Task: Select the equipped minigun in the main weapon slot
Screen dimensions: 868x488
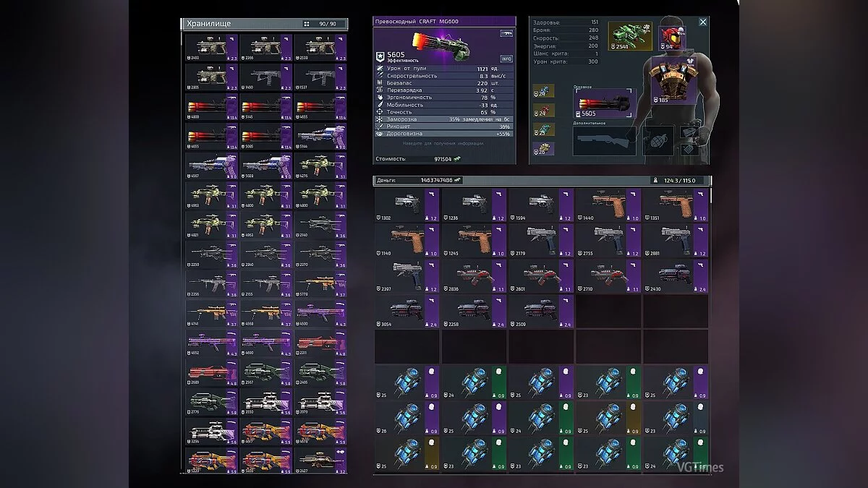Action: pos(605,104)
